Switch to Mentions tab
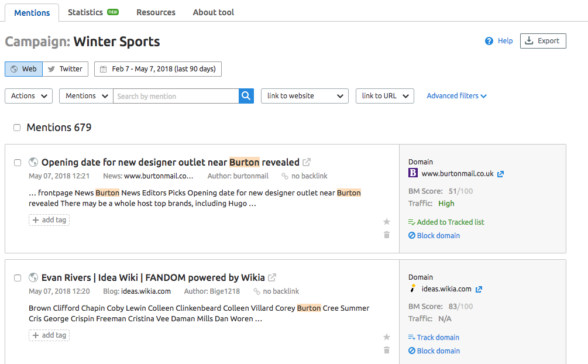Image resolution: width=588 pixels, height=364 pixels. (x=32, y=13)
